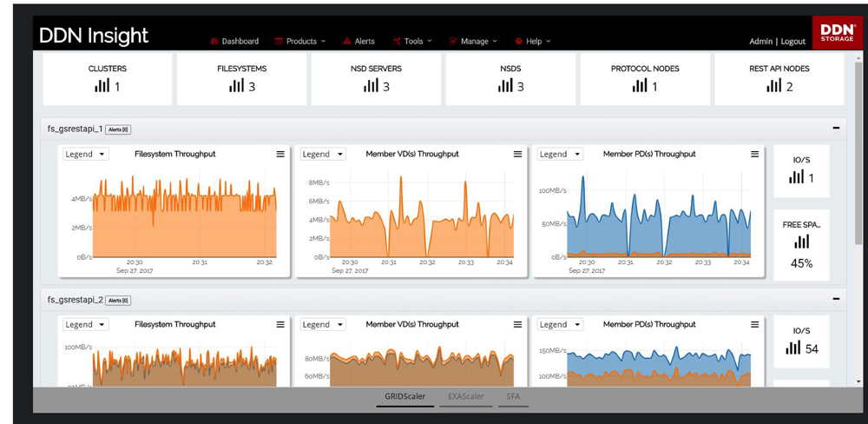Collapse the fs_gsrestapi_1 section
The image size is (868, 424).
click(x=836, y=129)
